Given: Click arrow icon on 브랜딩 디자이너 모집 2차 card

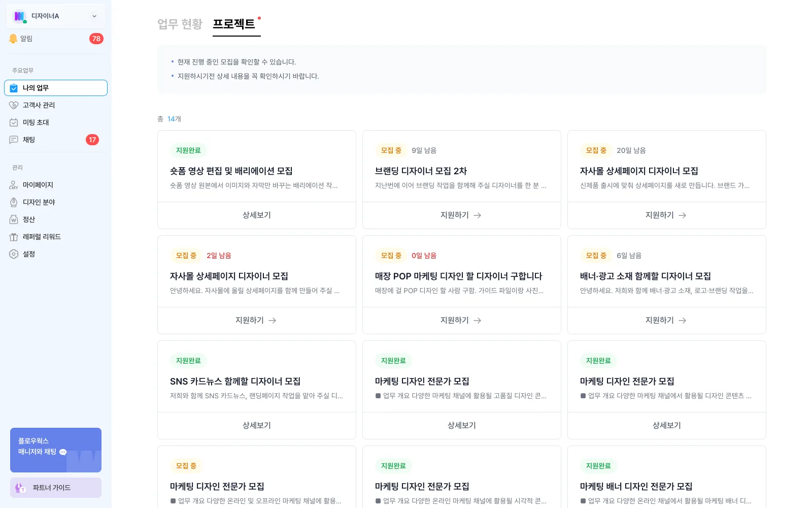Looking at the screenshot, I should tap(477, 215).
